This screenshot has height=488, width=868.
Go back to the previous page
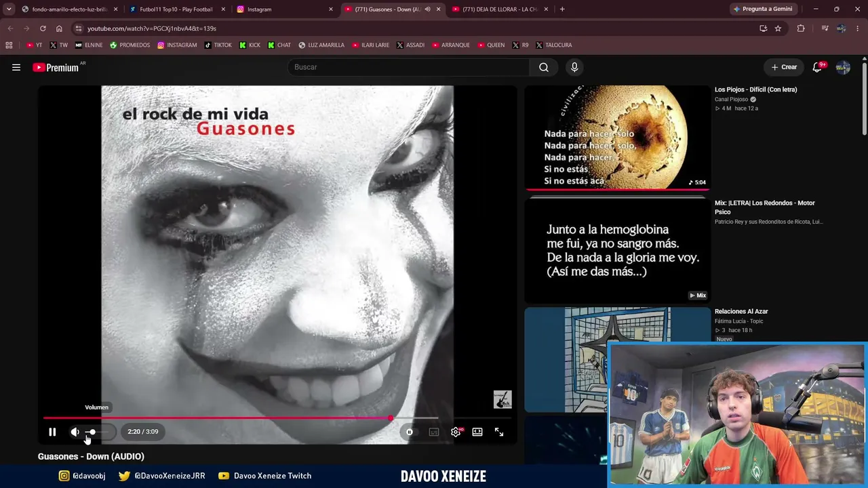click(10, 28)
